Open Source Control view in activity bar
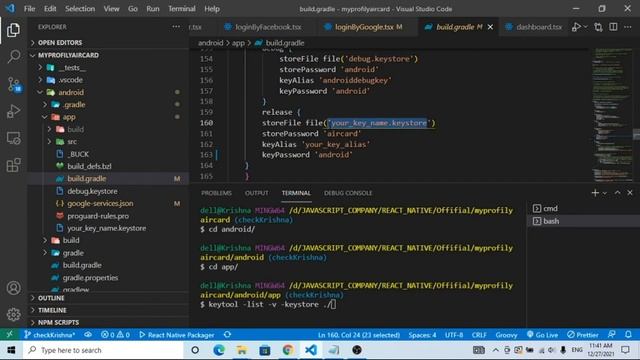The image size is (640, 360). point(14,84)
